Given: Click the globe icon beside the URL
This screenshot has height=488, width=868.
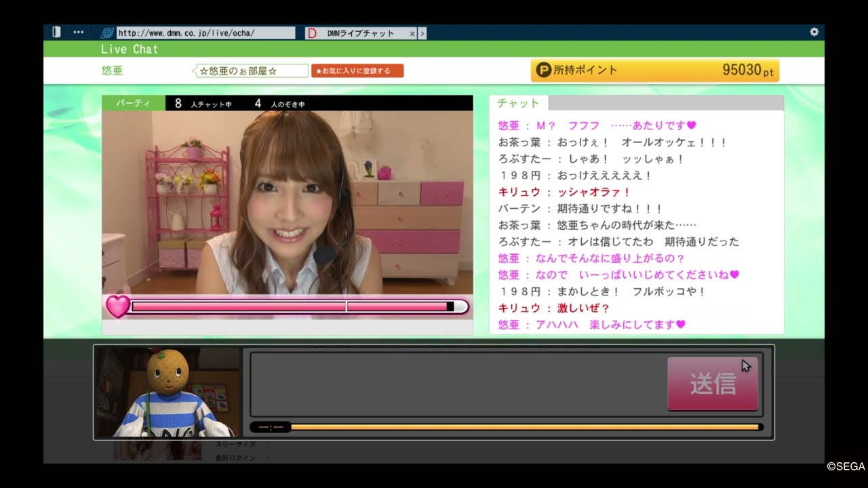Looking at the screenshot, I should tap(107, 33).
